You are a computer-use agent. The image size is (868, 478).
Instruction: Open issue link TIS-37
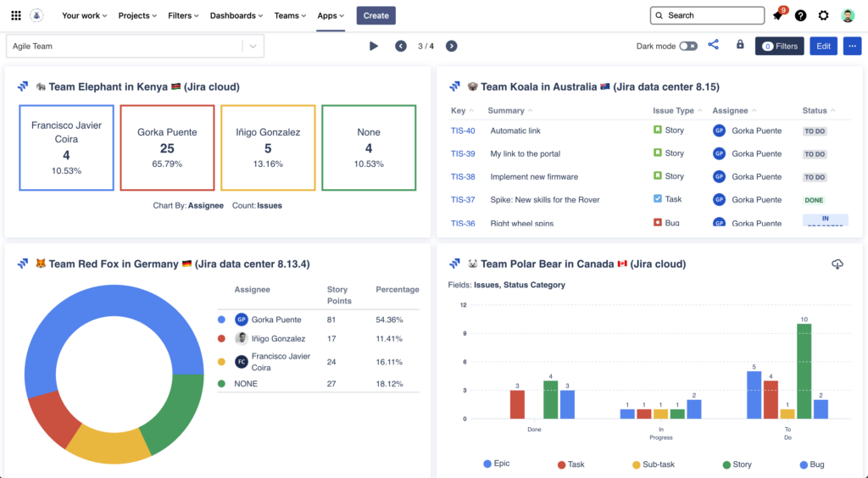tap(463, 200)
